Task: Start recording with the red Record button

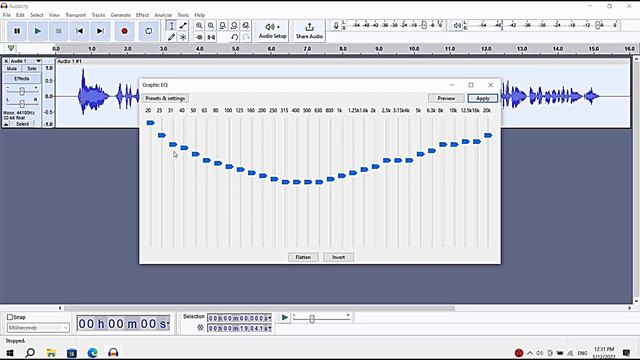Action: [x=124, y=31]
